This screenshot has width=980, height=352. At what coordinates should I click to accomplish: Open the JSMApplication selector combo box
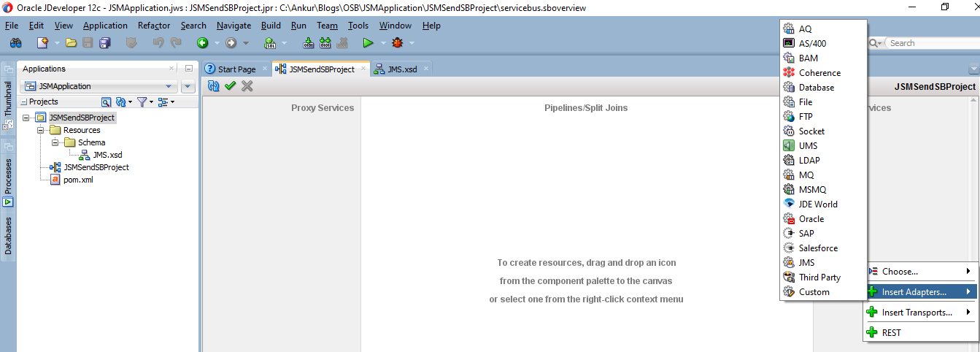[x=100, y=86]
